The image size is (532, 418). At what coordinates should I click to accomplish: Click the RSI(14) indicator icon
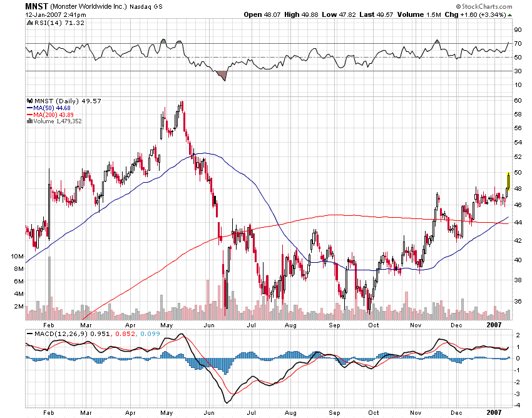(30, 23)
